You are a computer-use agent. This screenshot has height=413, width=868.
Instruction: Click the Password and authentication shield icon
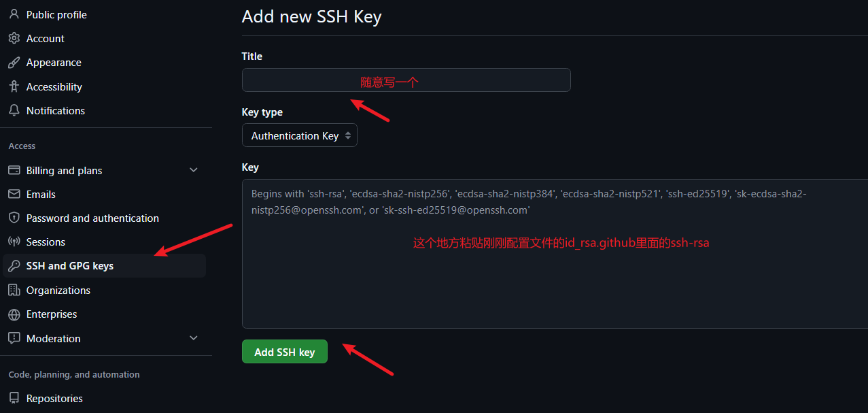point(14,218)
